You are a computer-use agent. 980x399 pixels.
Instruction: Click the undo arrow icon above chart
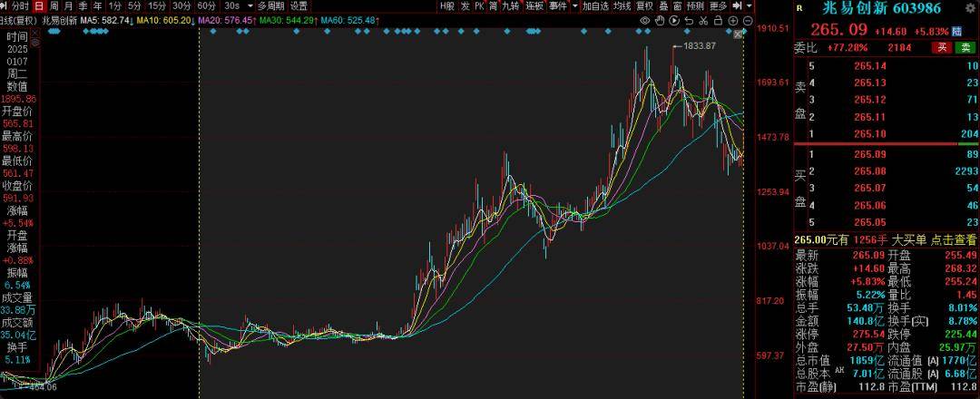click(x=689, y=20)
